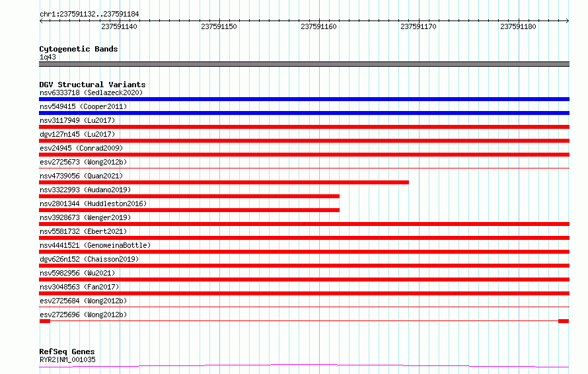Screen dimensions: 588x374
Task: Click the chr1:237591132..237591184 coordinate label
Action: [x=89, y=14]
